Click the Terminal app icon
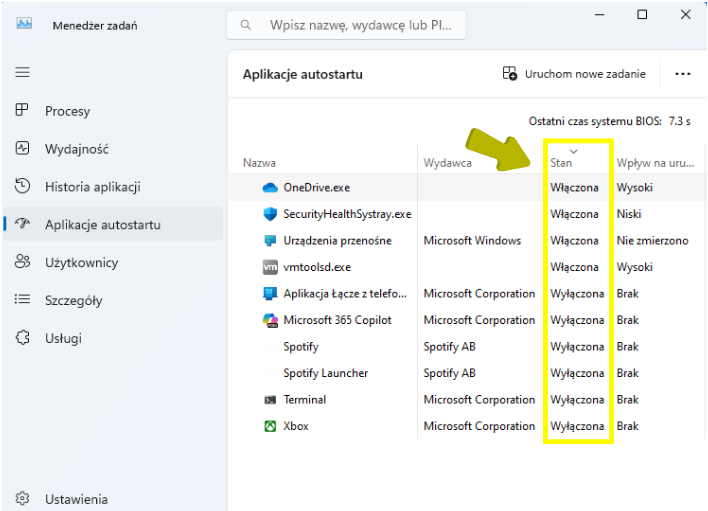Image resolution: width=708 pixels, height=511 pixels. tap(269, 399)
